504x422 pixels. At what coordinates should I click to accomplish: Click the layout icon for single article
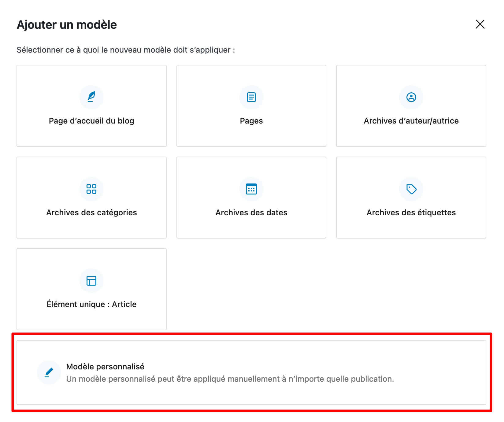91,280
